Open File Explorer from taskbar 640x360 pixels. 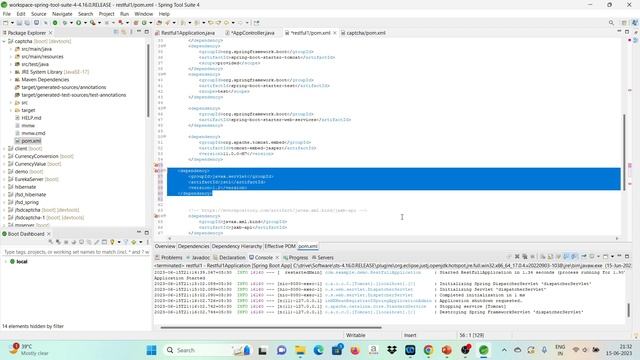(x=300, y=350)
